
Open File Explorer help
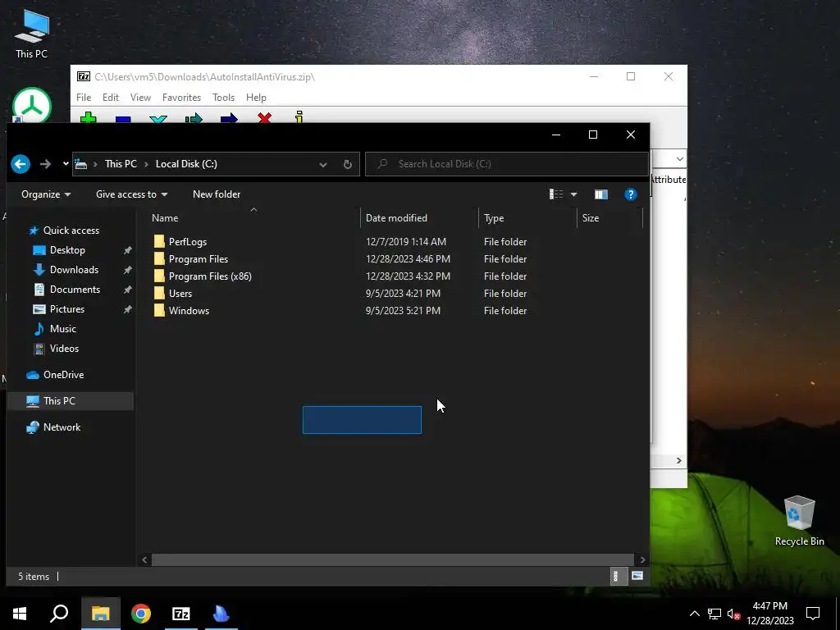pyautogui.click(x=631, y=194)
